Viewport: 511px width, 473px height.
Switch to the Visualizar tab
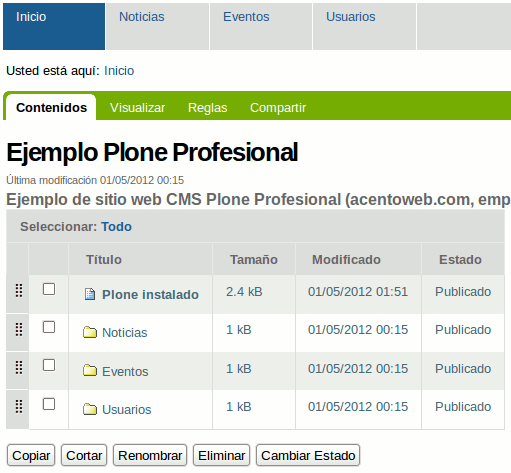[137, 108]
